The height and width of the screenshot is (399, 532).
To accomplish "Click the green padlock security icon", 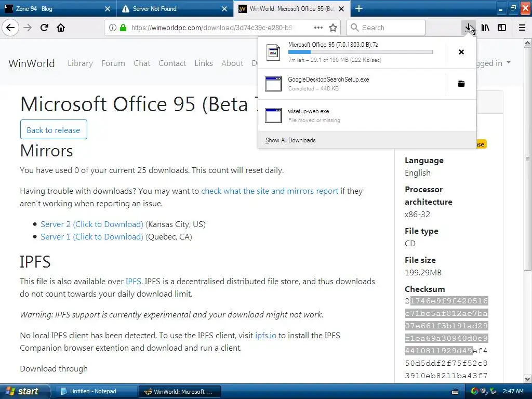I will click(x=123, y=28).
